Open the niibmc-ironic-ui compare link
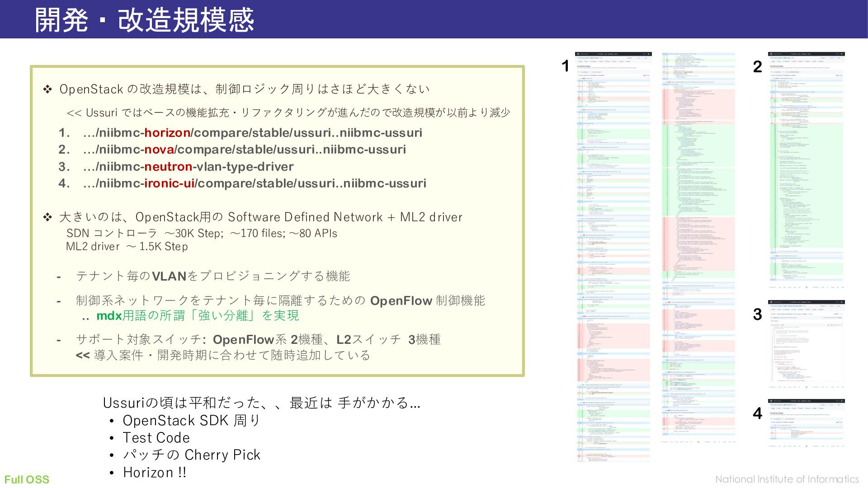Image resolution: width=868 pixels, height=488 pixels. point(255,183)
